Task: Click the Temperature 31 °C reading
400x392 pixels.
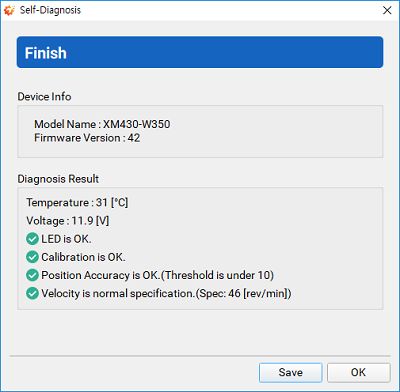Action: 77,202
